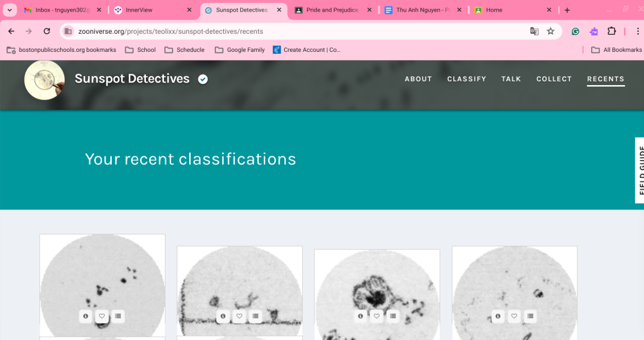Viewport: 644px width, 340px height.
Task: Reload the Zooniverse page
Action: click(x=47, y=31)
